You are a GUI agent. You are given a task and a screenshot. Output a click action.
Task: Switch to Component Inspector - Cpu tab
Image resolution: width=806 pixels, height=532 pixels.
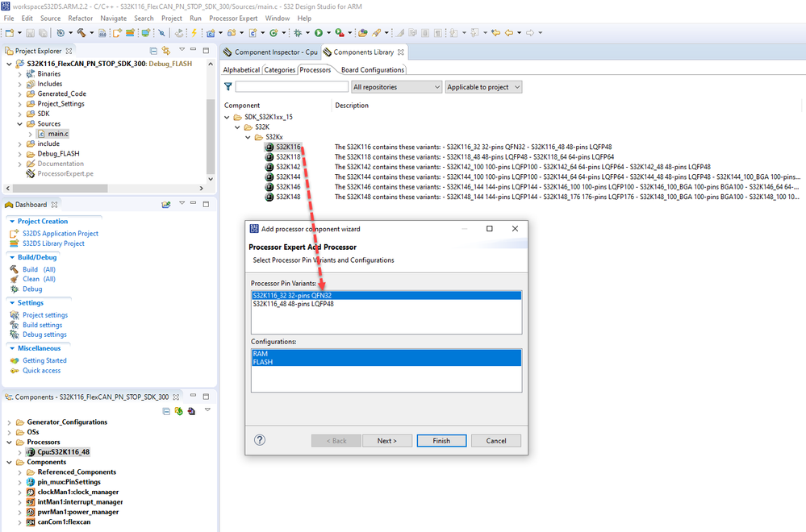tap(270, 52)
